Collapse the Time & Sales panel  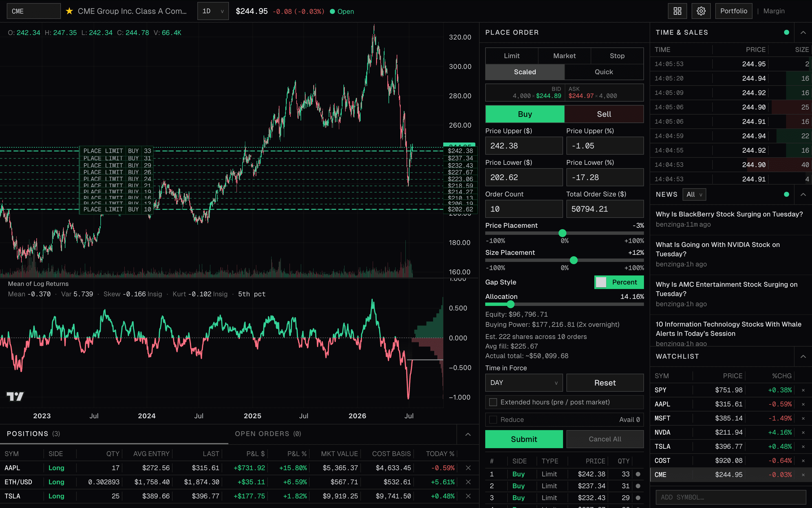[x=803, y=32]
